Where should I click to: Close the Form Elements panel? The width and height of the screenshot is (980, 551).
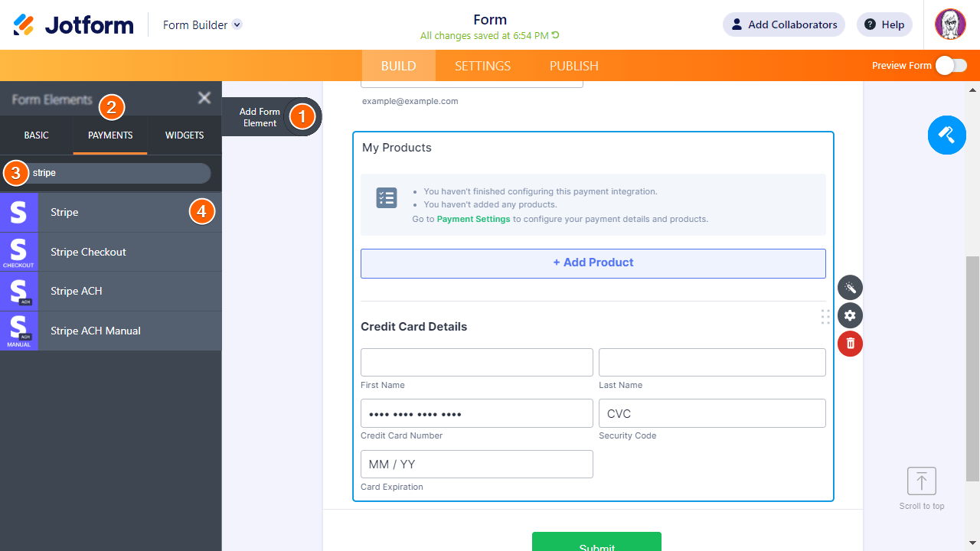pyautogui.click(x=204, y=98)
